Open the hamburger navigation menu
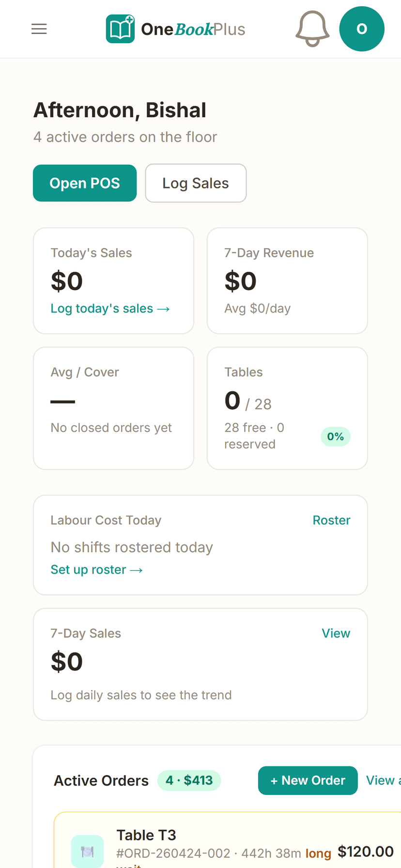The height and width of the screenshot is (868, 401). coord(39,29)
